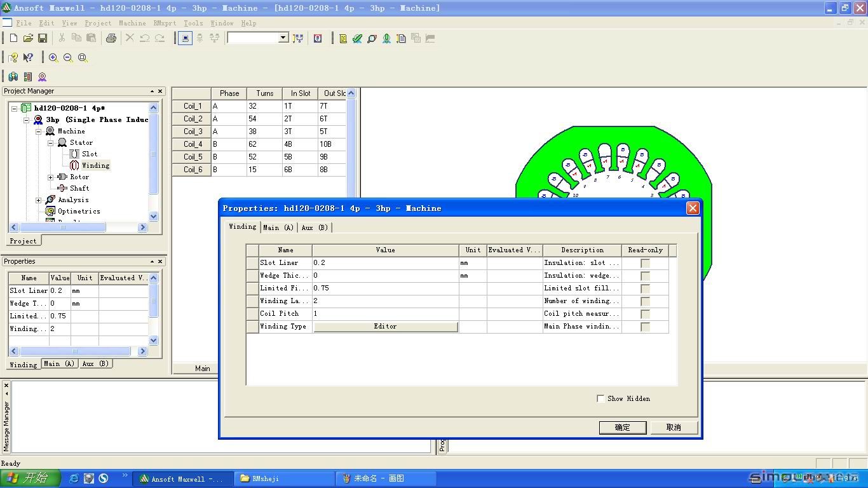Collapse the Stator tree node
The image size is (868, 488).
(50, 142)
